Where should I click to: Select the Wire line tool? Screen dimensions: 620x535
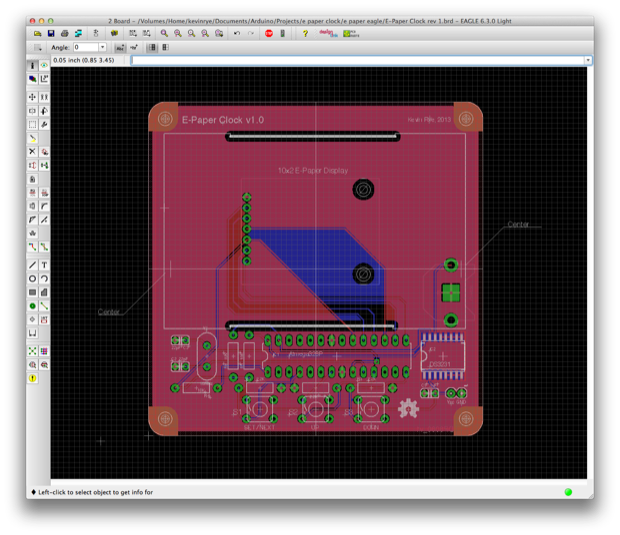(x=32, y=265)
